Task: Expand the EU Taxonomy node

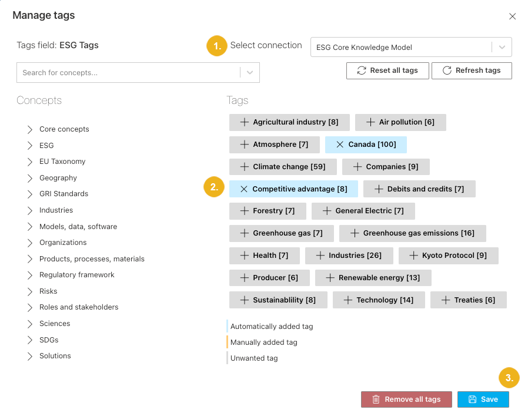Action: 30,162
